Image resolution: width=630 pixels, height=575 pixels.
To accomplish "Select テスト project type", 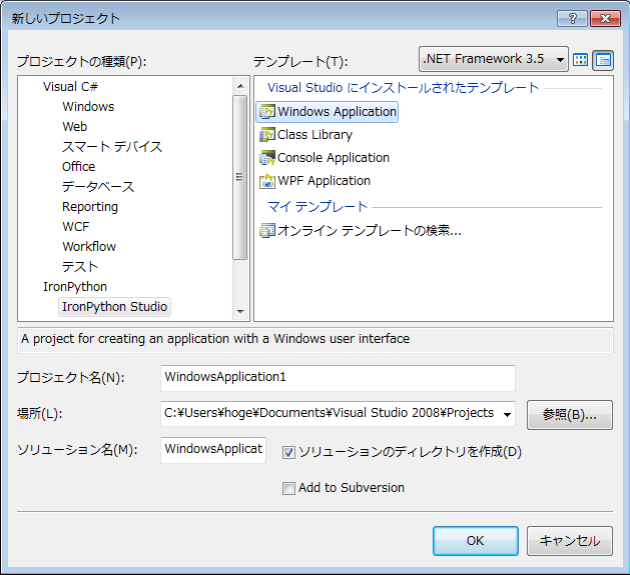I will click(80, 267).
